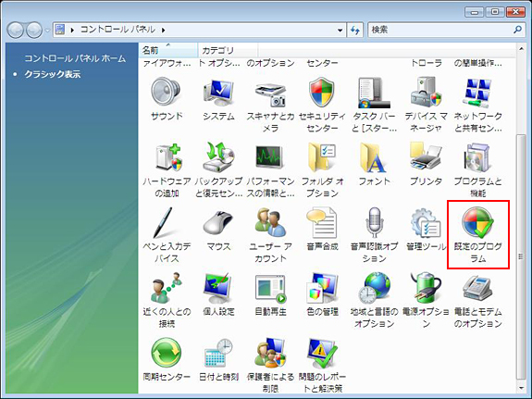The image size is (532, 399).
Task: Select クラシック表示 in the sidebar
Action: [52, 74]
